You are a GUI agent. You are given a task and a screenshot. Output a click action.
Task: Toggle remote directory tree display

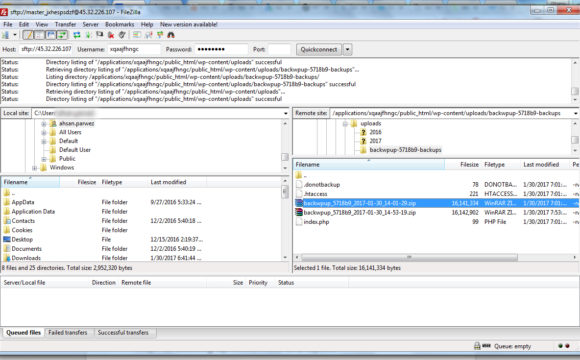click(x=50, y=35)
